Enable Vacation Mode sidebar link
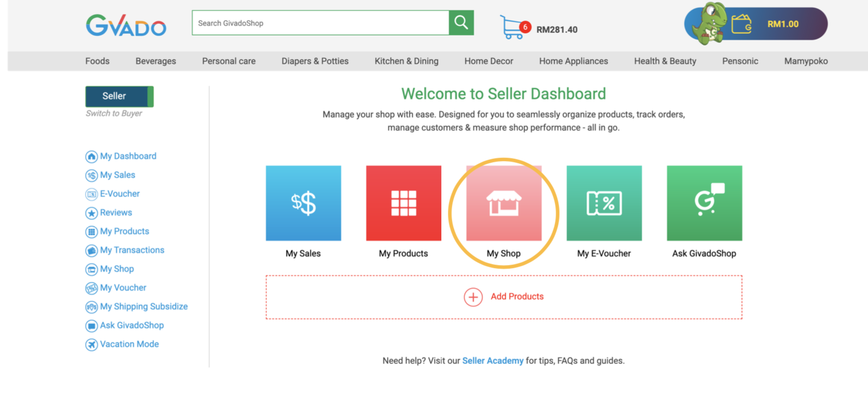The width and height of the screenshot is (868, 405). coord(130,344)
